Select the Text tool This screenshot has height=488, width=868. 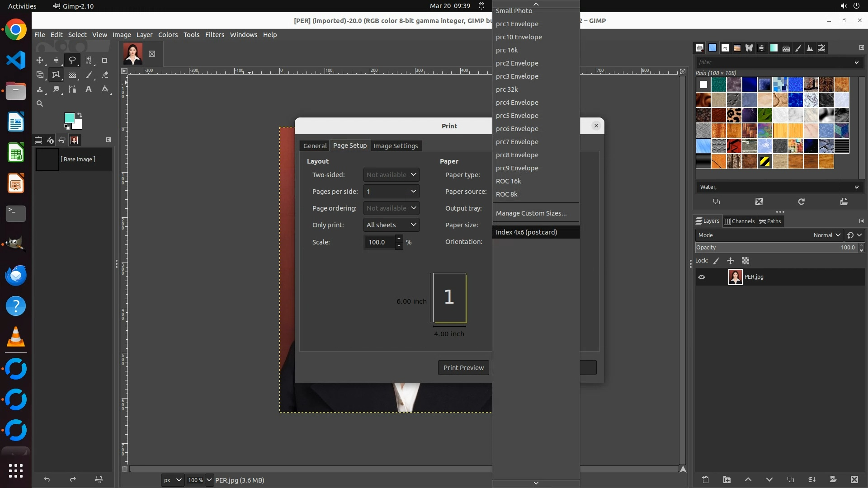click(89, 89)
